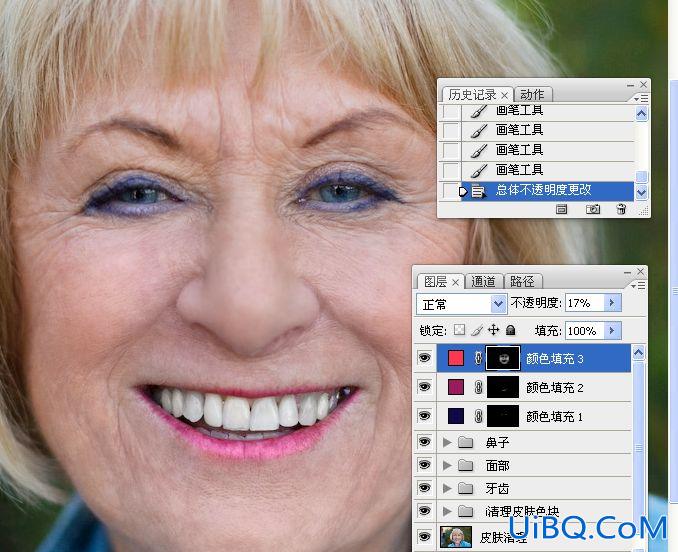The height and width of the screenshot is (552, 678).
Task: Expand the 清理皮肤色块 group triangle
Action: 447,511
